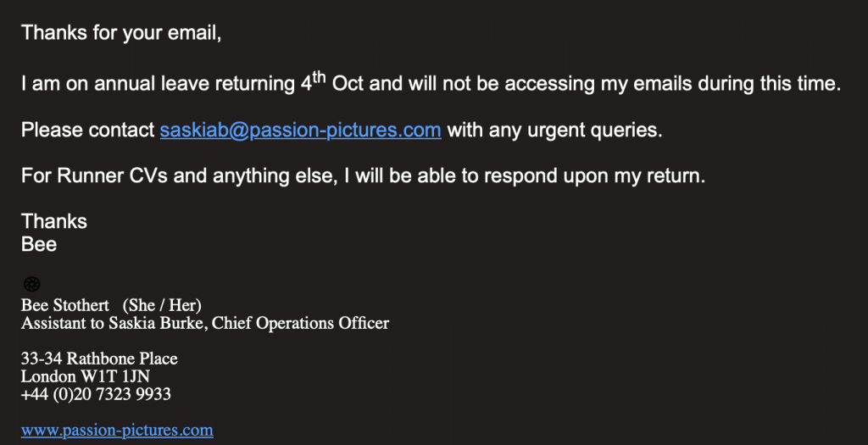Click the "Please contact" words
868x445 pixels.
pyautogui.click(x=88, y=130)
